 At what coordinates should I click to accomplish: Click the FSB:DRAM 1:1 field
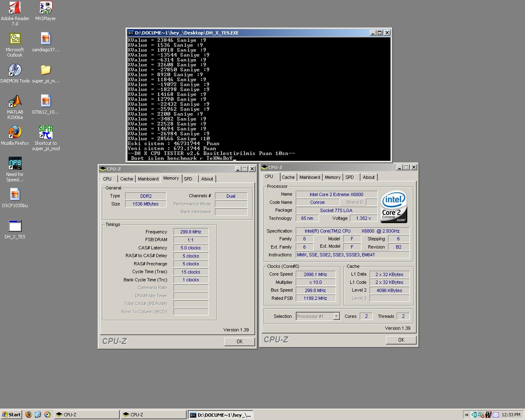pos(191,240)
